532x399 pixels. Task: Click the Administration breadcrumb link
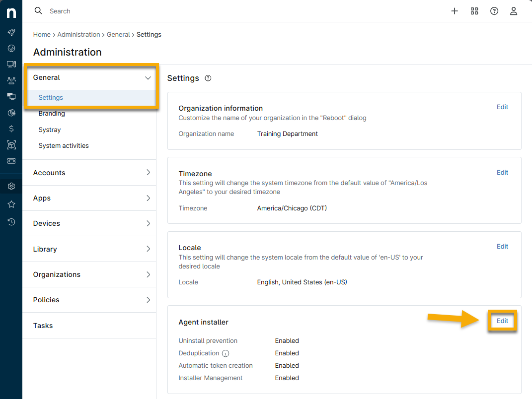tap(78, 35)
